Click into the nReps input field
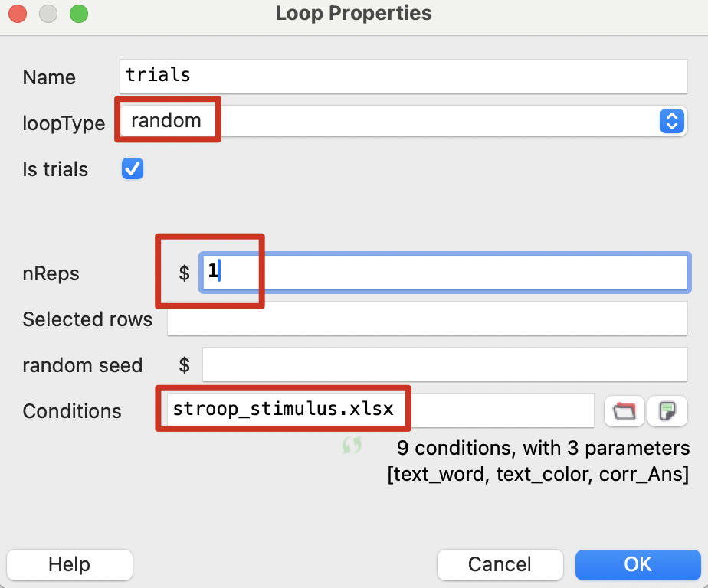The width and height of the screenshot is (708, 588). 444,273
